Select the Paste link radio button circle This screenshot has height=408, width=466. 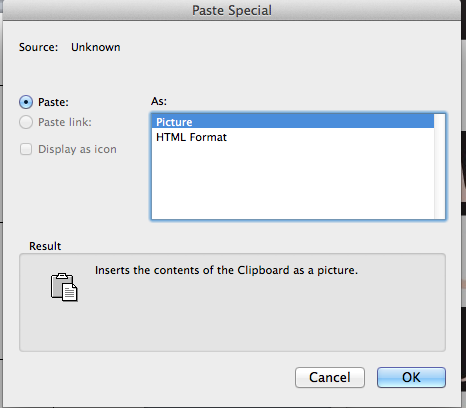[26, 122]
